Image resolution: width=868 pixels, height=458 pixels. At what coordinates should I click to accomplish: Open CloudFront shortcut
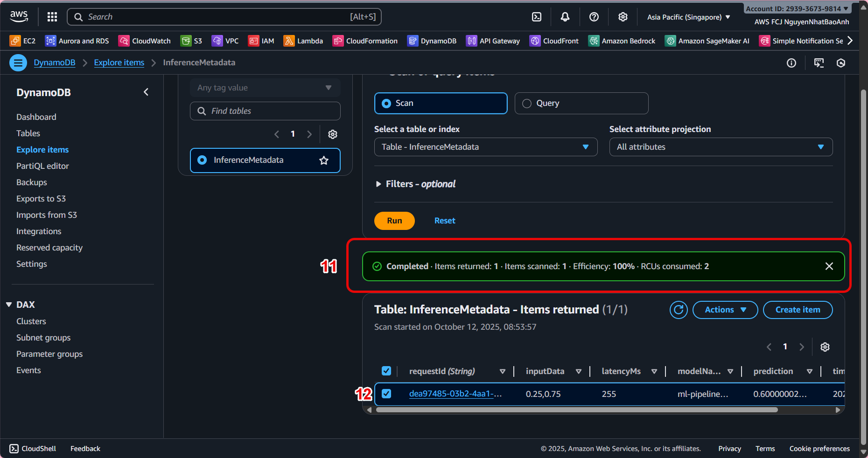click(554, 41)
